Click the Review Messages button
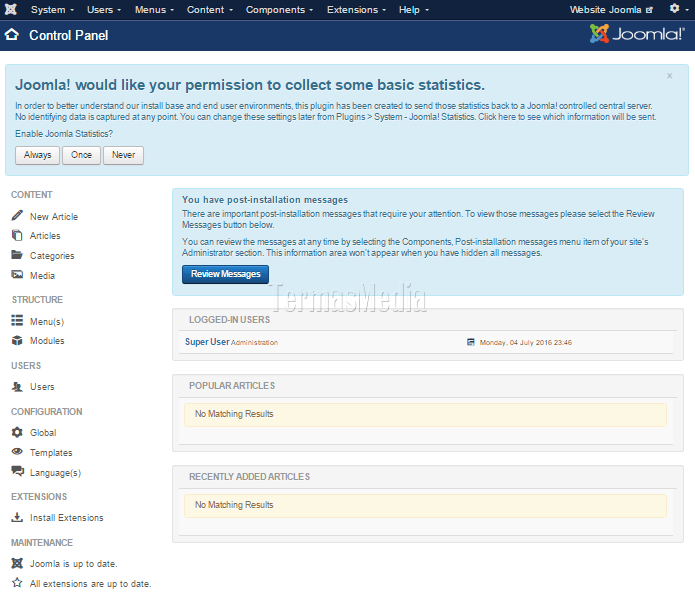Image resolution: width=695 pixels, height=594 pixels. [x=226, y=274]
